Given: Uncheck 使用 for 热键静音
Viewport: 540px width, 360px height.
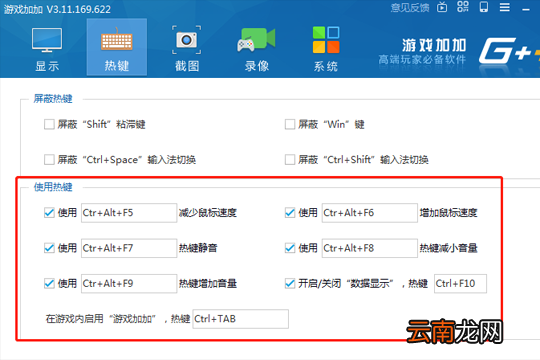Looking at the screenshot, I should pyautogui.click(x=49, y=248).
